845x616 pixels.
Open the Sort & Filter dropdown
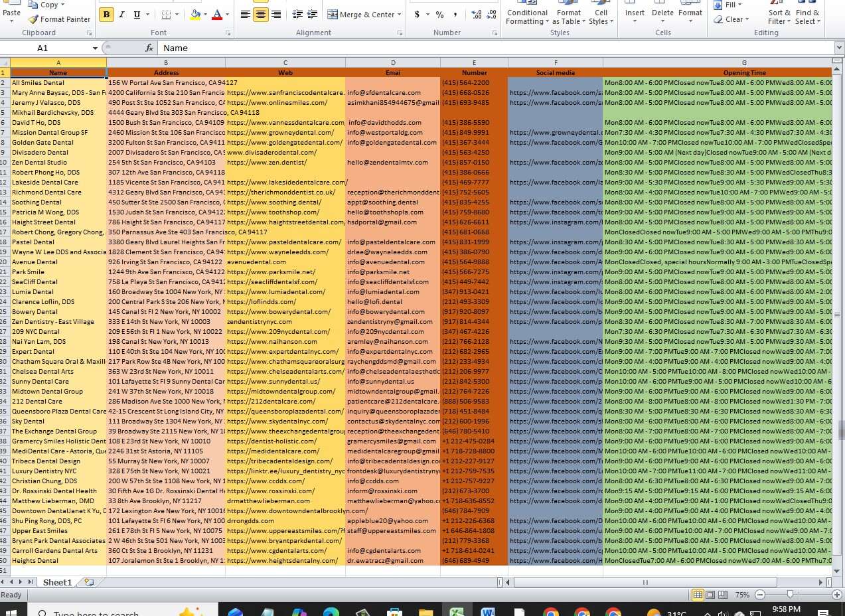point(779,13)
